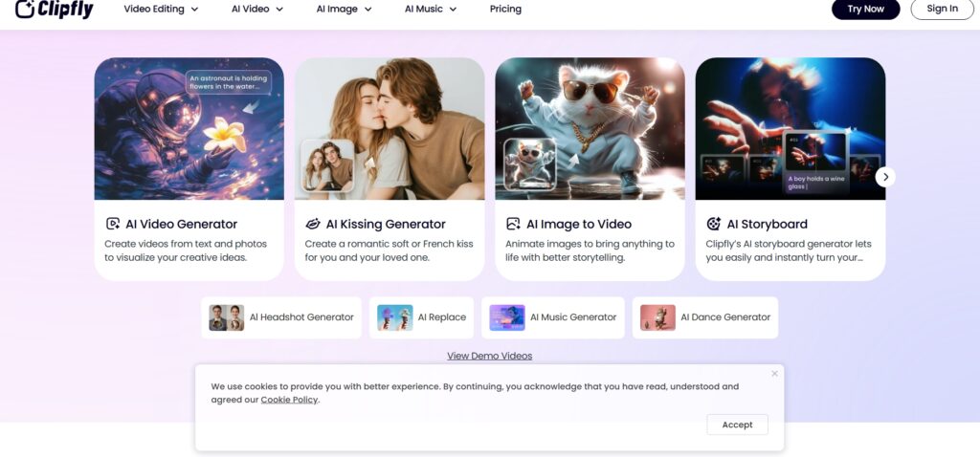
Task: Select the AI Replace tool chip
Action: point(421,317)
